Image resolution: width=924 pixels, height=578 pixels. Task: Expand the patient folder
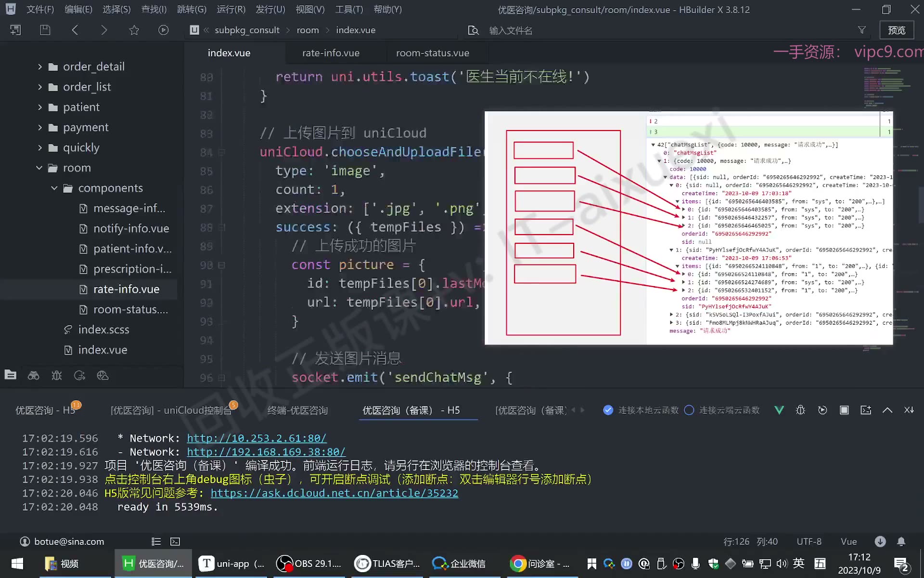40,107
